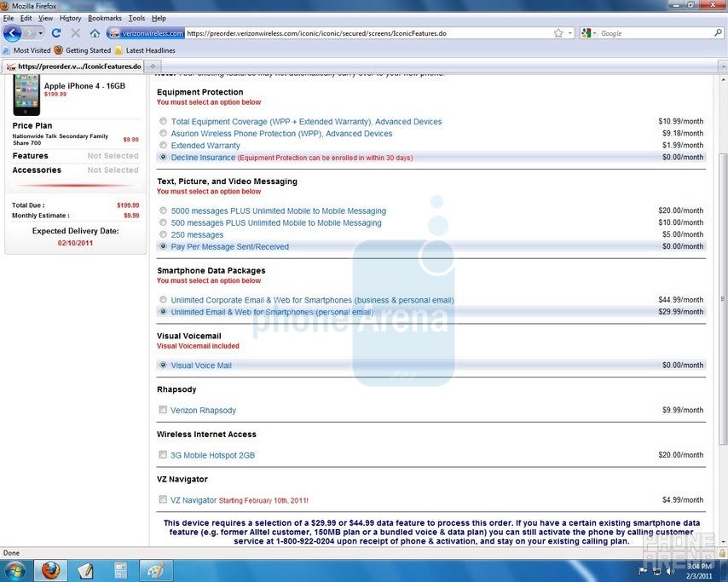The width and height of the screenshot is (728, 582).
Task: Click the search magnifier icon
Action: (x=718, y=33)
